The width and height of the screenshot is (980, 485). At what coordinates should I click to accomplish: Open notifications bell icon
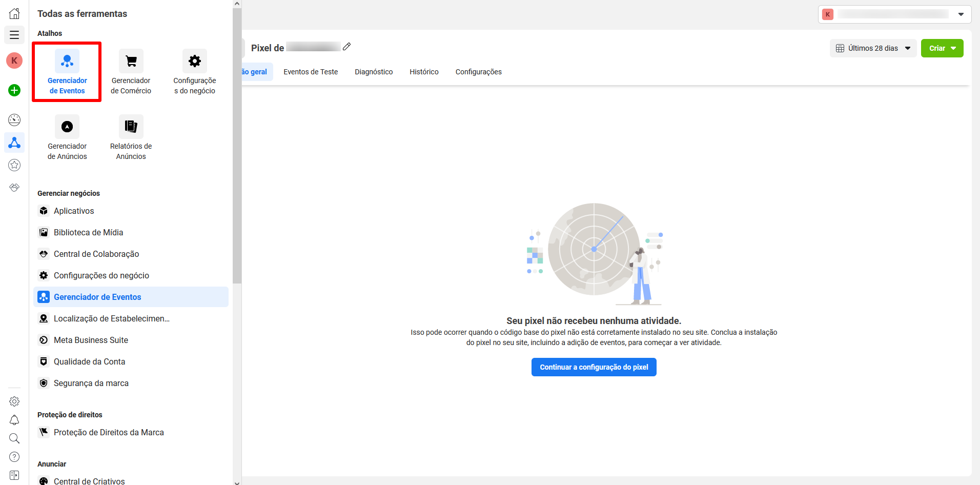pos(14,420)
